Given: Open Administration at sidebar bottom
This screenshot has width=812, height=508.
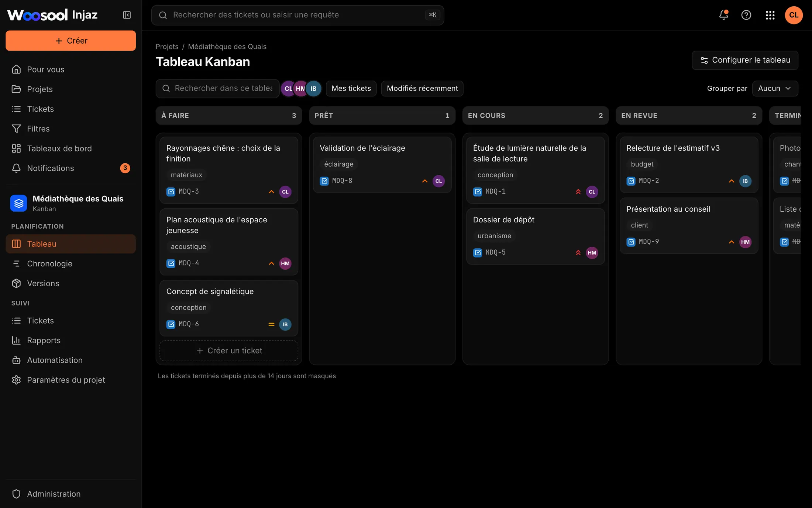Looking at the screenshot, I should tap(70, 494).
